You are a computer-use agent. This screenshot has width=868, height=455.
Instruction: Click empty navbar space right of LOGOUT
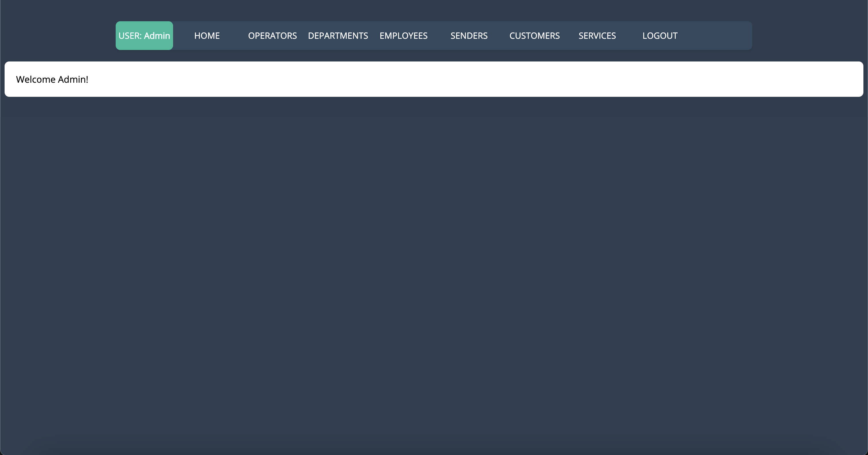click(718, 36)
